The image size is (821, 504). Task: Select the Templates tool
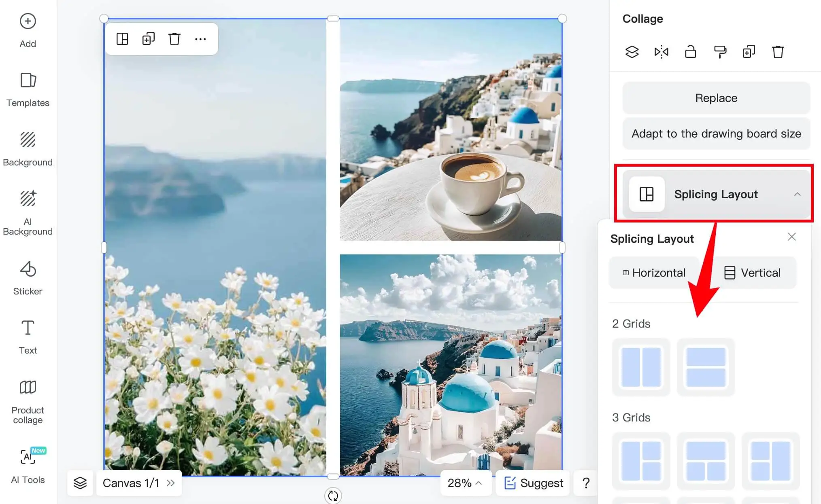(x=28, y=90)
